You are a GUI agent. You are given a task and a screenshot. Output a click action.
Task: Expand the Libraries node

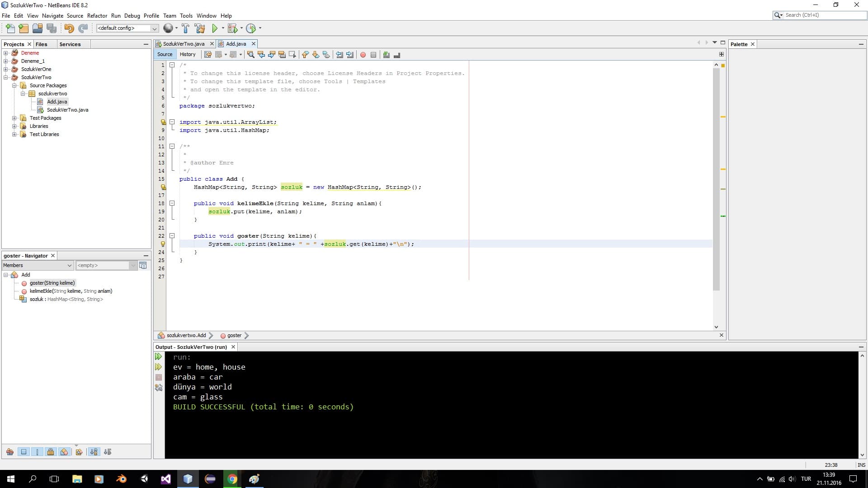14,126
